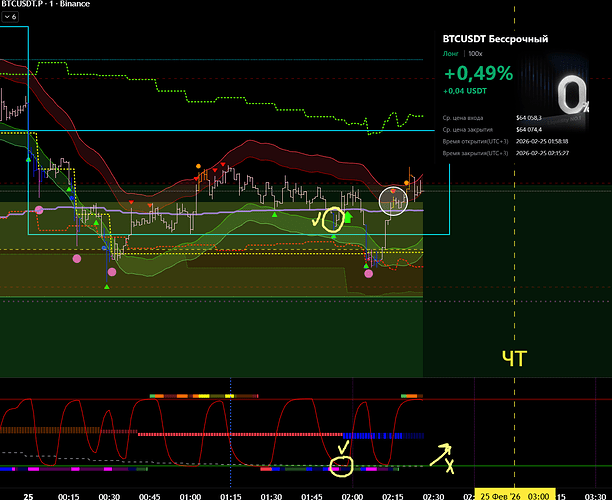Click the yellow circle on the oscillator pane
The image size is (612, 500).
pyautogui.click(x=342, y=465)
